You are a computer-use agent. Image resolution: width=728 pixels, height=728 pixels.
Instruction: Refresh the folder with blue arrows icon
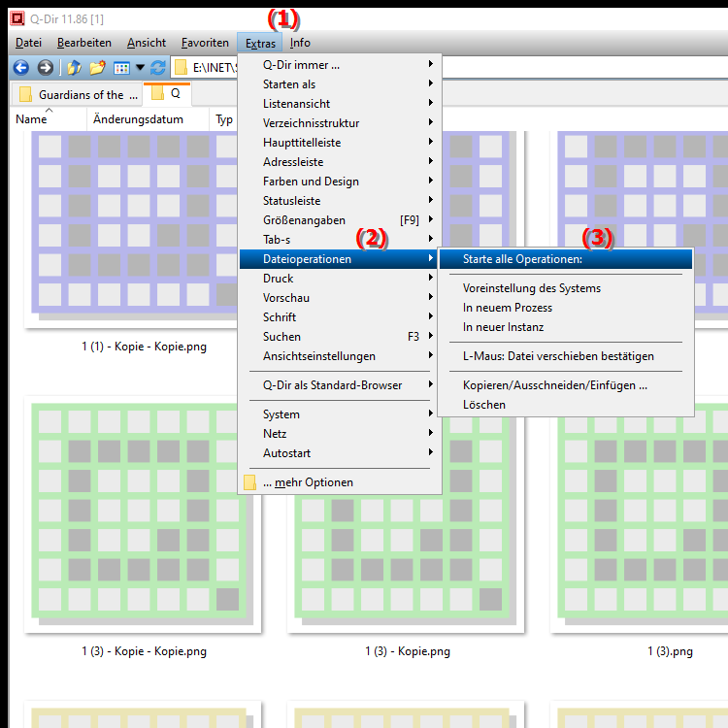coord(157,68)
